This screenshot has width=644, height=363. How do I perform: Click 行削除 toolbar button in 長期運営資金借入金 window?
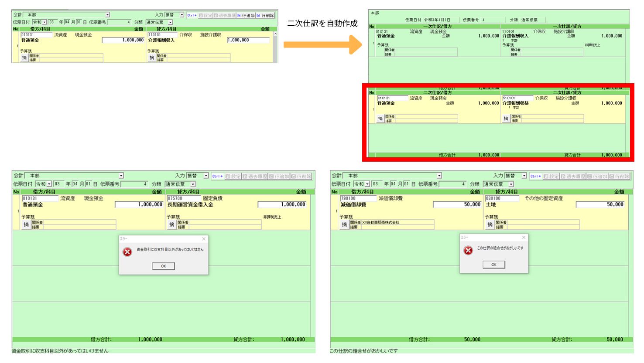301,176
